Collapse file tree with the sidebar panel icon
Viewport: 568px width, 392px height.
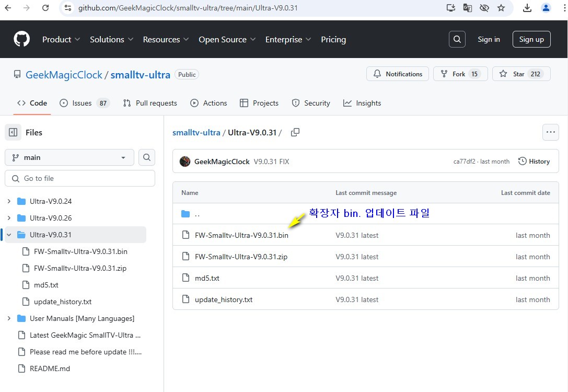click(13, 132)
